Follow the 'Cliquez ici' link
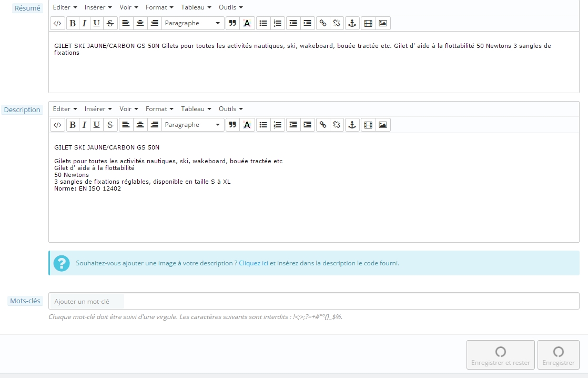This screenshot has height=378, width=588. click(x=254, y=263)
